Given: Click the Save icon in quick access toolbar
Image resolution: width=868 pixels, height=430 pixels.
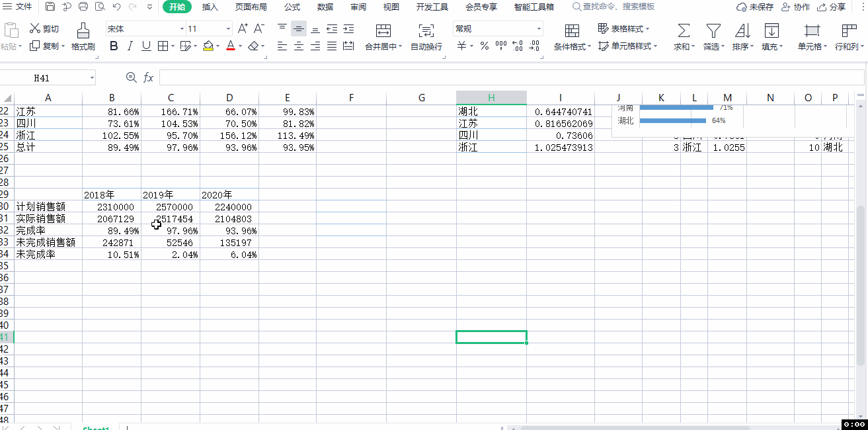Looking at the screenshot, I should [50, 7].
